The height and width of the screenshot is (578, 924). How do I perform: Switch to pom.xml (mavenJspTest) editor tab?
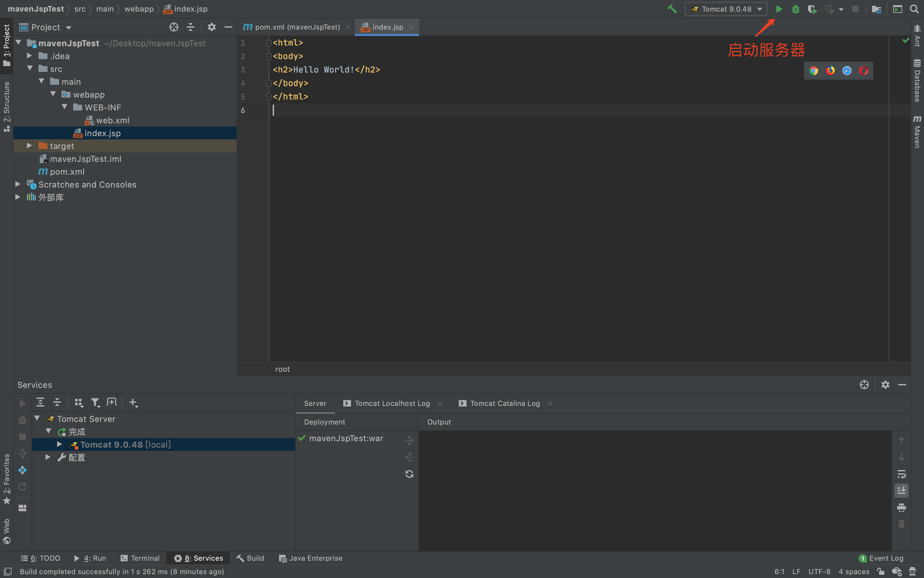click(x=296, y=27)
